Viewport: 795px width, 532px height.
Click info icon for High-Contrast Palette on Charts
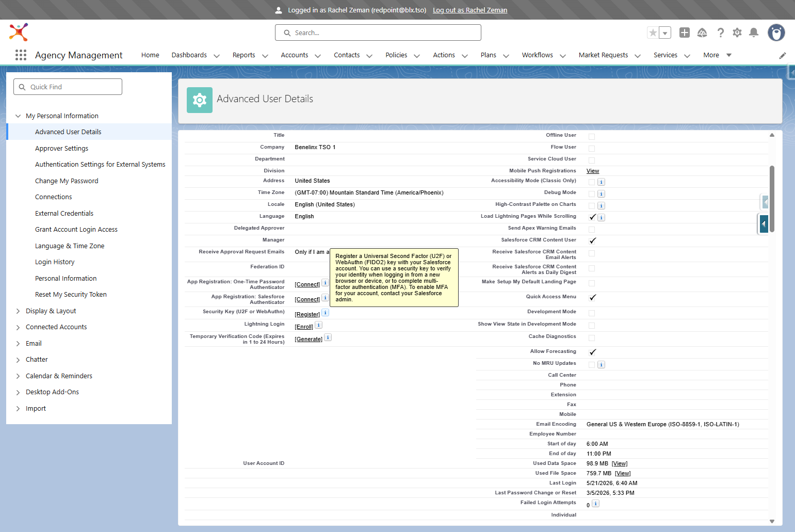602,205
